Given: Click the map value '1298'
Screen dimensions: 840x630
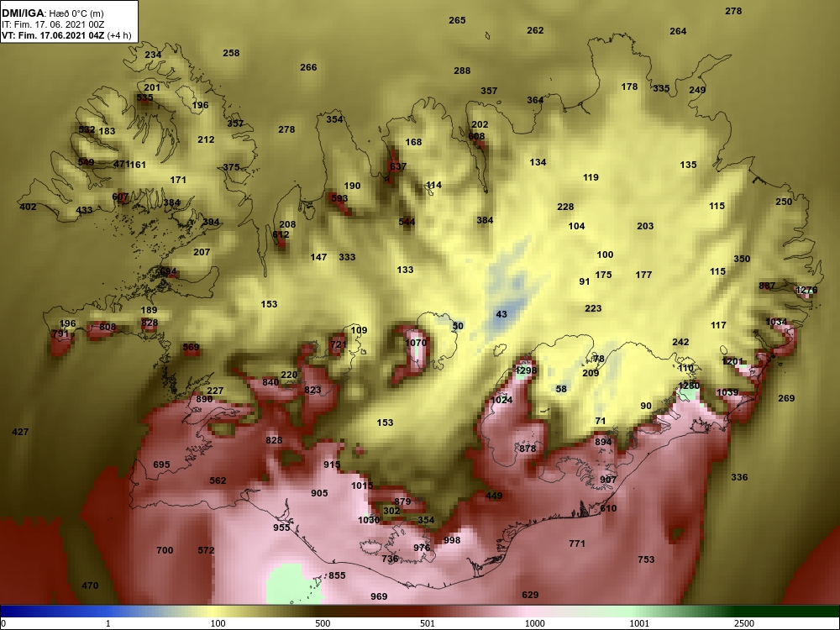Looking at the screenshot, I should [526, 370].
